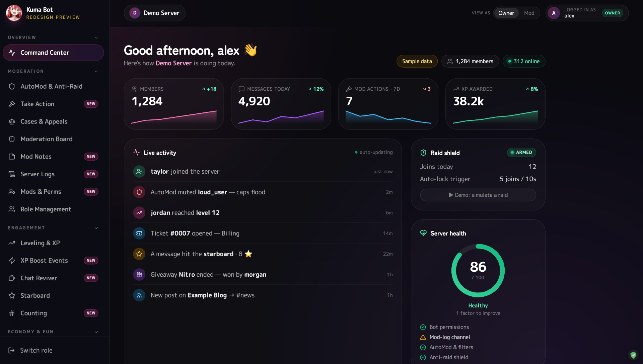This screenshot has width=643, height=364.
Task: Click the taylor joined user-plus icon
Action: (x=139, y=172)
